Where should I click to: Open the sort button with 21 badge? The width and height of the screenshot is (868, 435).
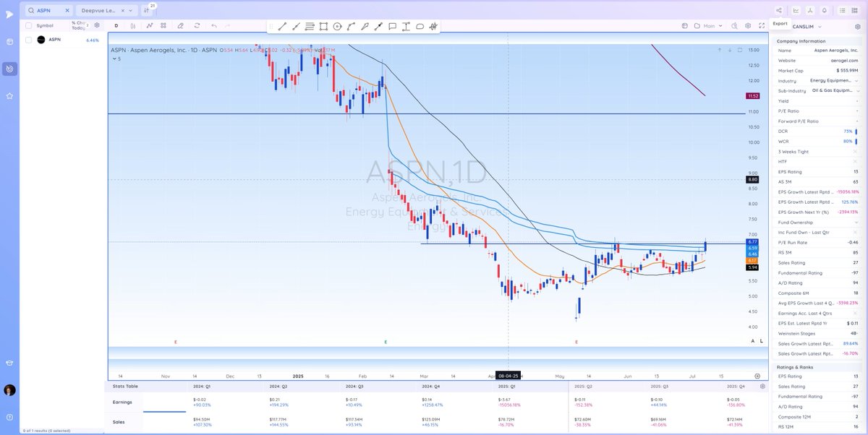click(x=148, y=10)
